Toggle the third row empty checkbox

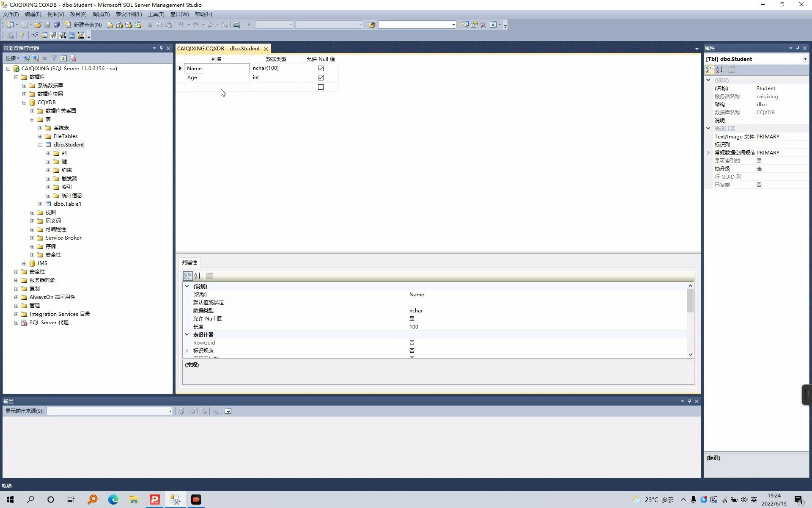tap(320, 87)
